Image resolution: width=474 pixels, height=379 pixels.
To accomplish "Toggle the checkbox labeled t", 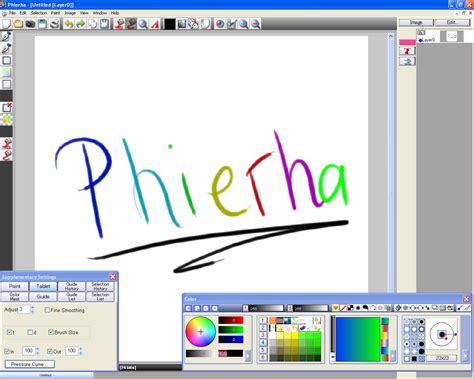I will pyautogui.click(x=10, y=332).
